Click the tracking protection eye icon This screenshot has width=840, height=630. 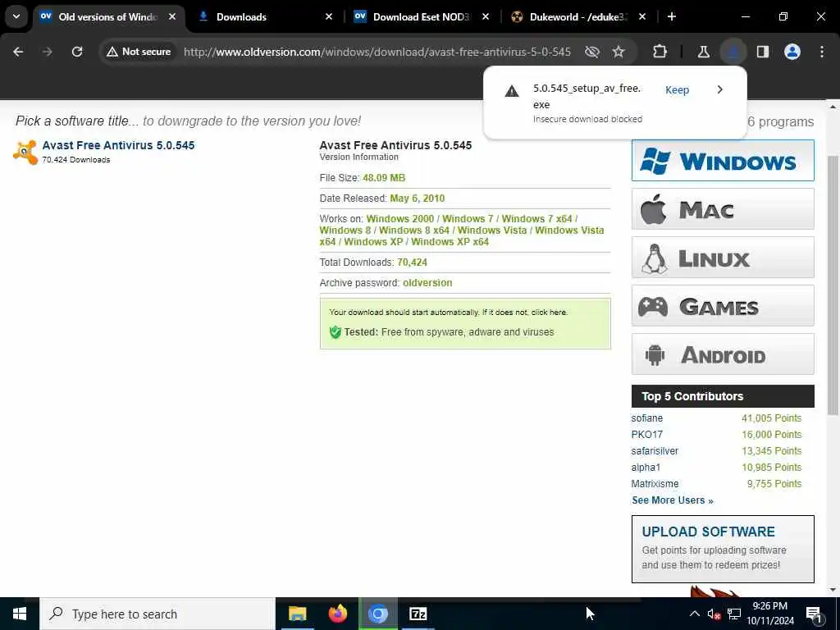coord(592,52)
